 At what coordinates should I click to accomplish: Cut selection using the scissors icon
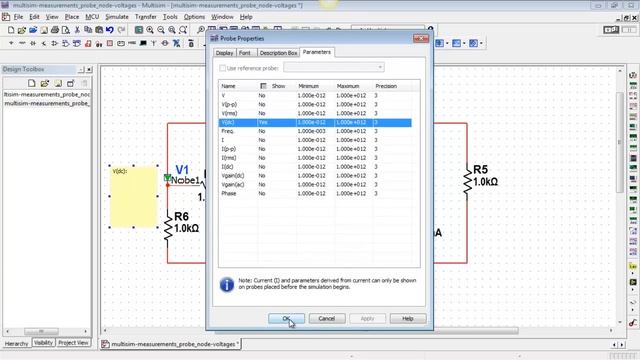click(x=77, y=30)
